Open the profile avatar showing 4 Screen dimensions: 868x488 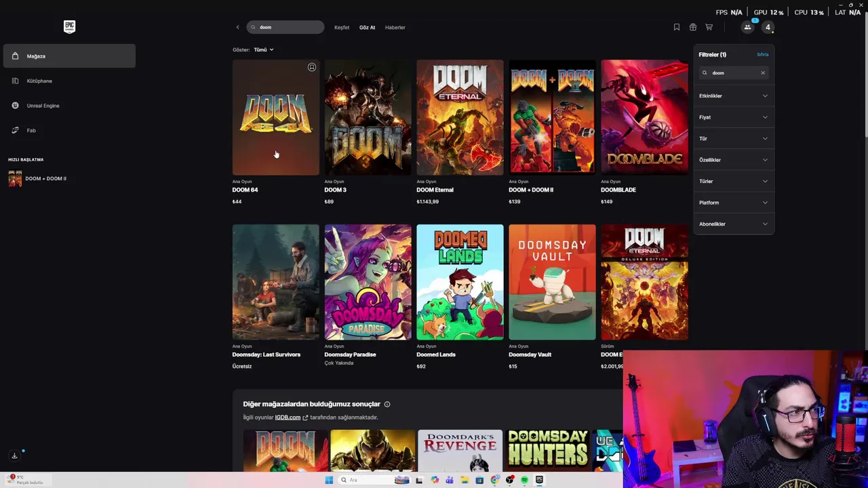coord(768,27)
